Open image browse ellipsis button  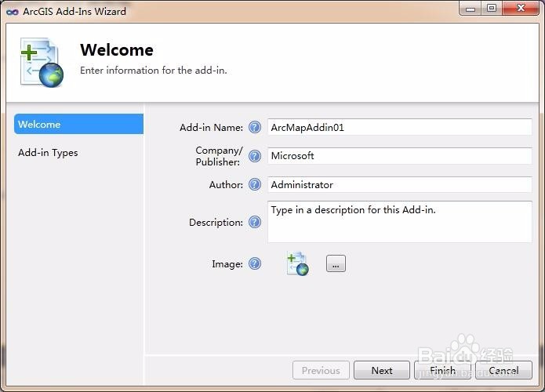pos(336,263)
